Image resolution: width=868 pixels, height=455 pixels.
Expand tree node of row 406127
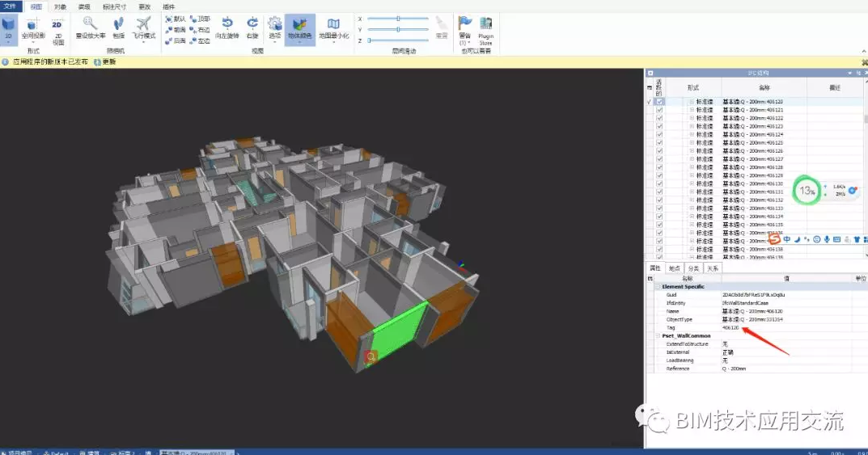(x=692, y=158)
